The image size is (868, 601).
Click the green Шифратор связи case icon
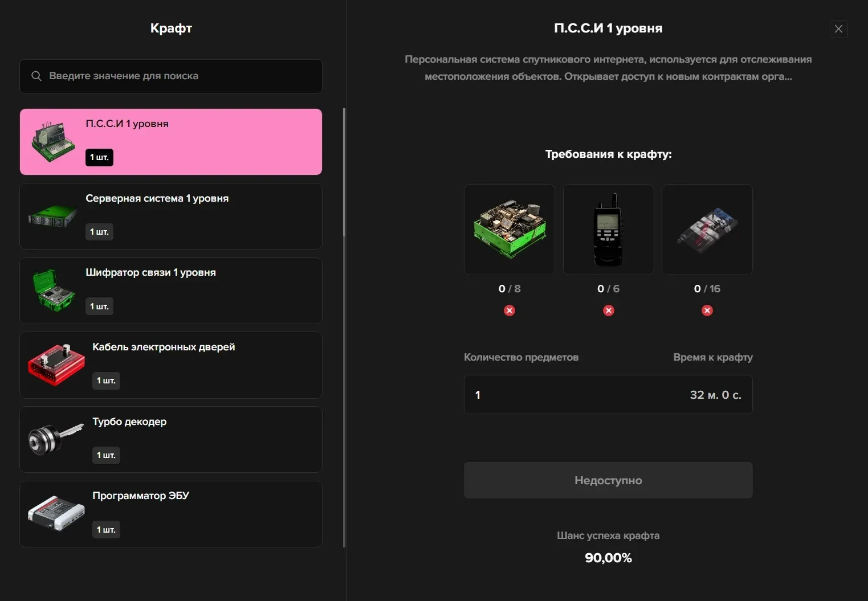tap(54, 291)
